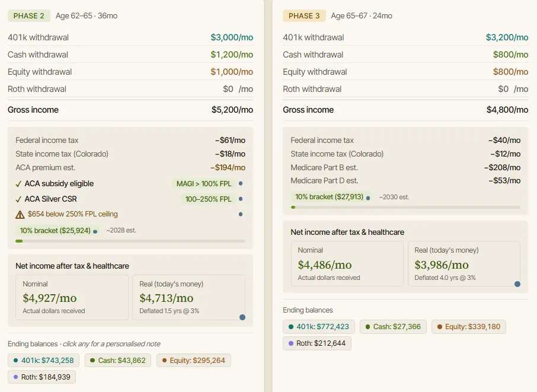
Task: Click the Phase 3 tax bracket progress bar
Action: 405,208
